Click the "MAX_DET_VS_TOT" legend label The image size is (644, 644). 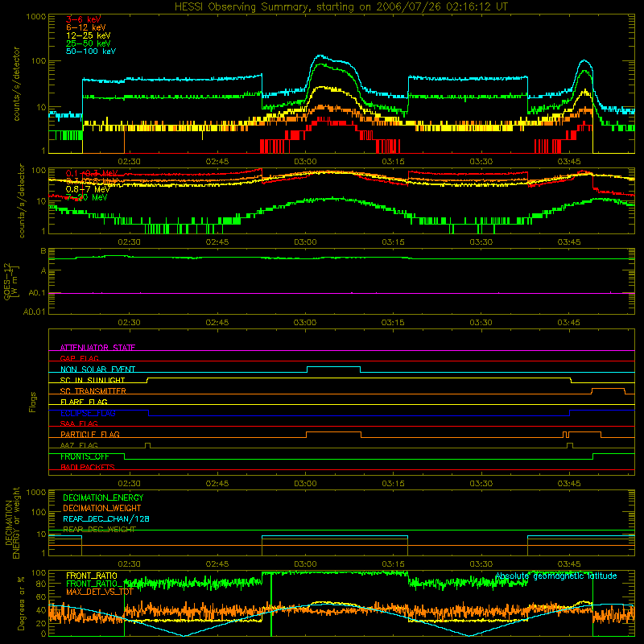[x=100, y=592]
